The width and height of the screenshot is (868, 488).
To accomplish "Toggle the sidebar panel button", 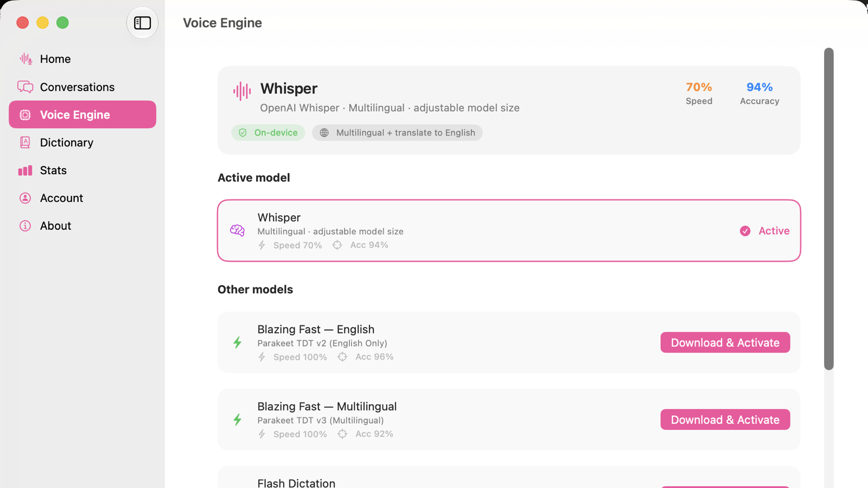I will point(142,23).
